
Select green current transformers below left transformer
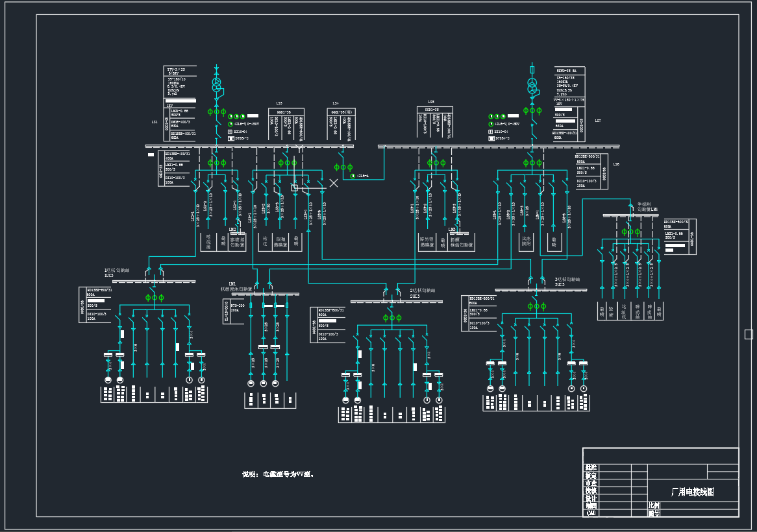[x=217, y=112]
